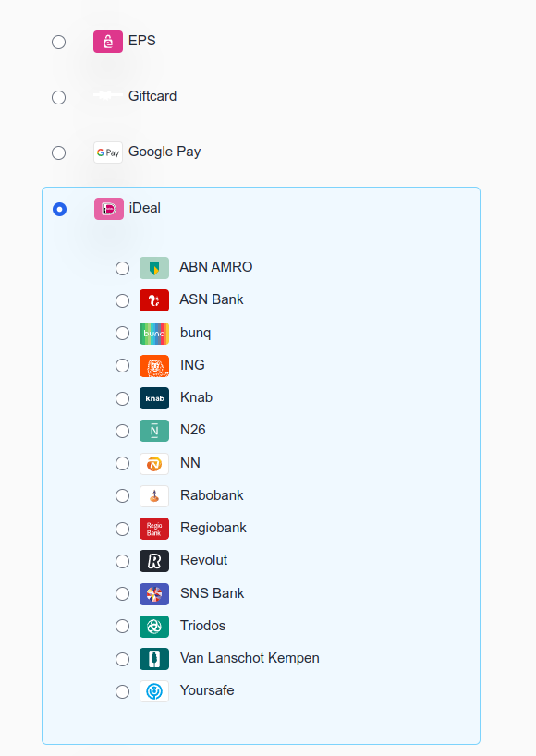Click the ASN Bank logo icon
This screenshot has width=536, height=756.
pos(154,300)
